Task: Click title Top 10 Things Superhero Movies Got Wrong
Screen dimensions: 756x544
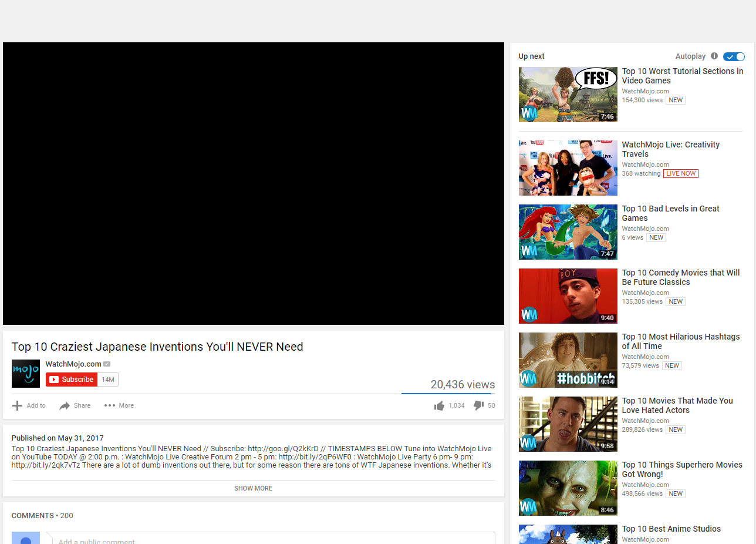Action: 682,469
